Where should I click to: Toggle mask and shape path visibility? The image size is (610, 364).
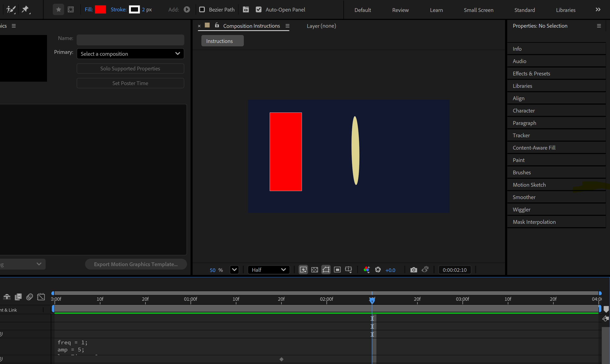click(x=326, y=270)
